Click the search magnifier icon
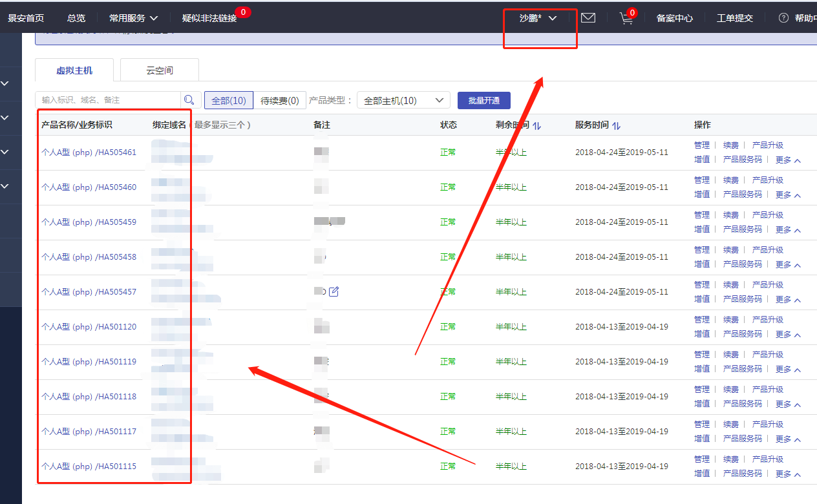Image resolution: width=817 pixels, height=504 pixels. click(x=189, y=100)
